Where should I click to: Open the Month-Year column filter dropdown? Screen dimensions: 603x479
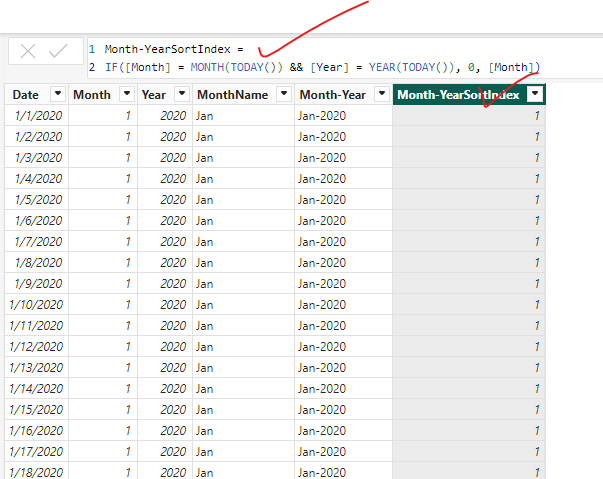382,94
